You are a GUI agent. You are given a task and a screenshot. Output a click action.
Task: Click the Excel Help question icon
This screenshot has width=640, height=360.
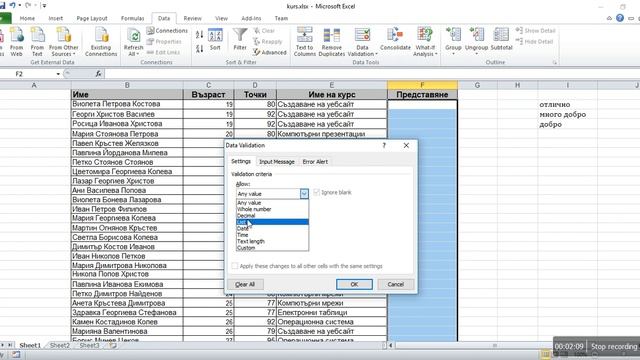[620, 18]
